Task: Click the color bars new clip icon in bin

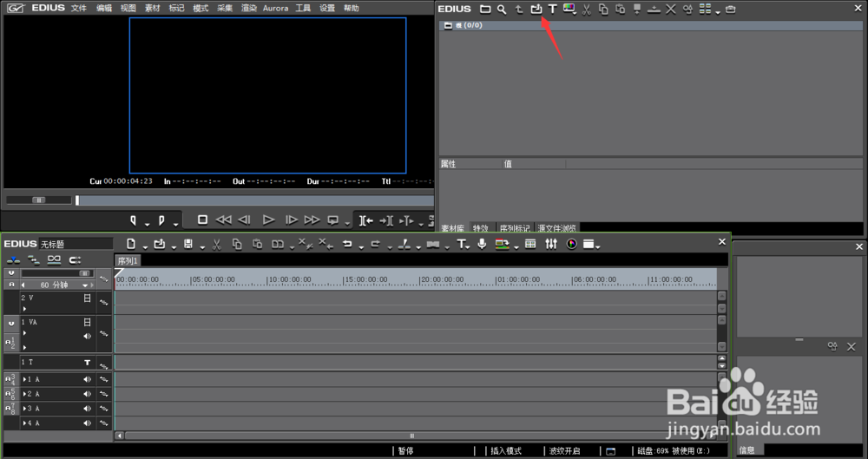Action: (x=569, y=9)
